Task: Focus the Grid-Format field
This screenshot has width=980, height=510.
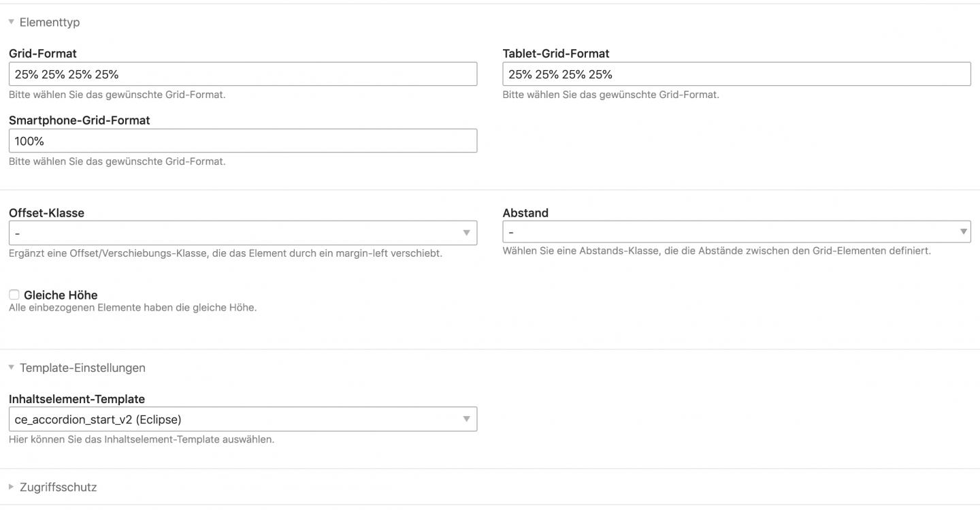Action: pos(243,74)
